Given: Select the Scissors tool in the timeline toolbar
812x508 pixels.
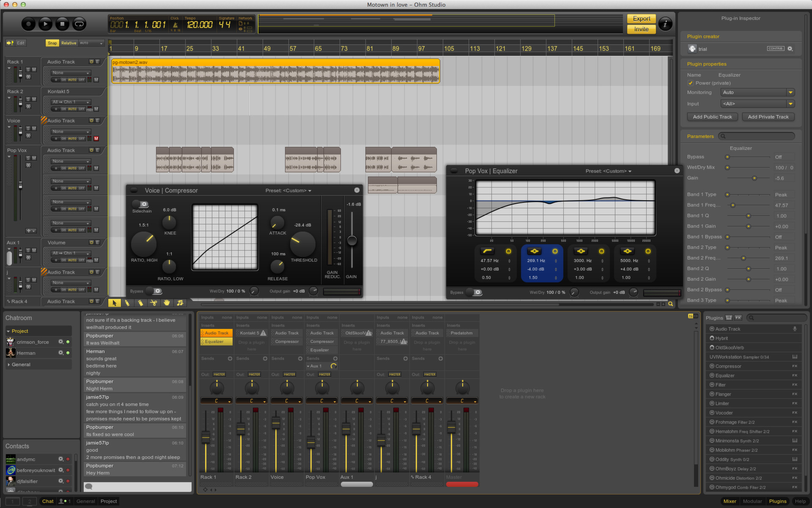Looking at the screenshot, I should click(x=154, y=303).
